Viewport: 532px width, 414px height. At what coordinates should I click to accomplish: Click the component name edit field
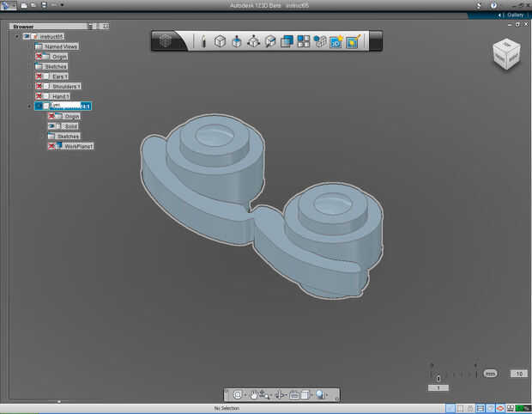point(65,106)
